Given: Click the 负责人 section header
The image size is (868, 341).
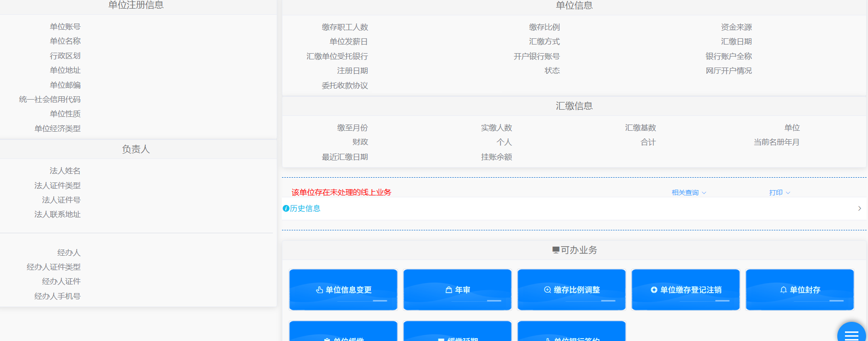Looking at the screenshot, I should click(x=136, y=149).
